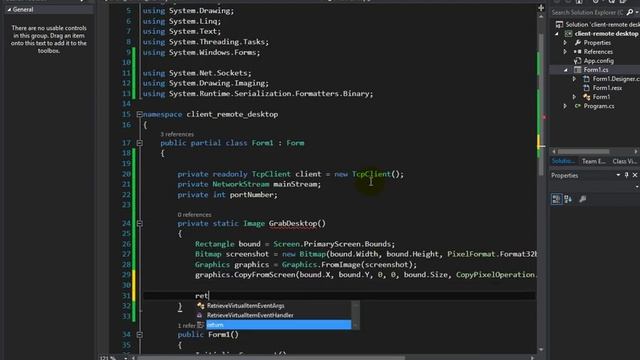This screenshot has width=640, height=360.
Task: Click the Solution Explorer search magnifier icon
Action: [x=629, y=13]
